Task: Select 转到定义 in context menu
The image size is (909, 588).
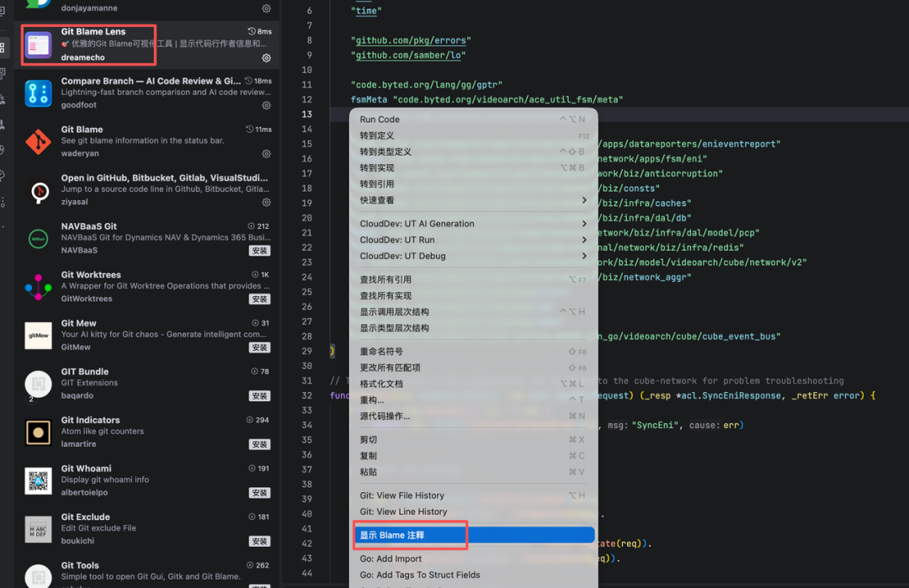Action: [x=474, y=135]
